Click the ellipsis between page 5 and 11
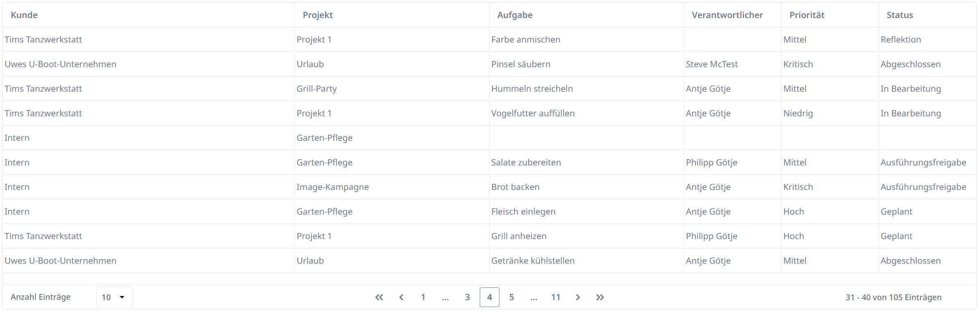Viewport: 980px width, 312px height. tap(533, 297)
